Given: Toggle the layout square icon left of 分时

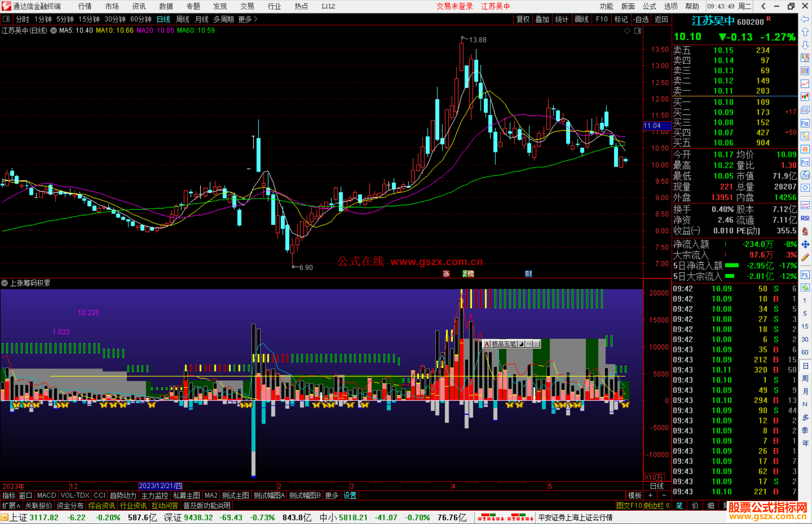Looking at the screenshot, I should click(6, 19).
